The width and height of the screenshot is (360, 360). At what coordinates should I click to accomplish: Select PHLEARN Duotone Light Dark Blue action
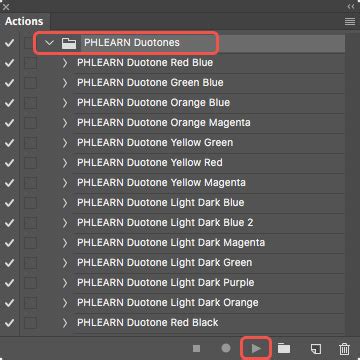[161, 203]
